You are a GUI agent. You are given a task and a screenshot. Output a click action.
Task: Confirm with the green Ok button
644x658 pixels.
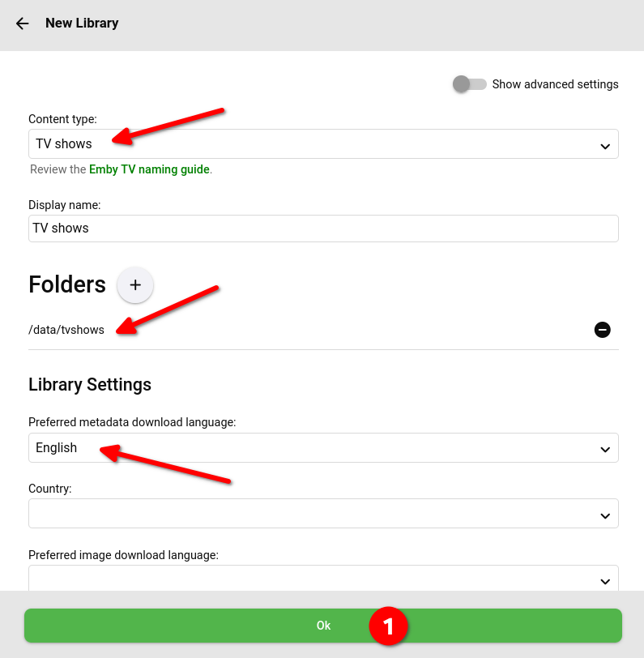click(323, 626)
